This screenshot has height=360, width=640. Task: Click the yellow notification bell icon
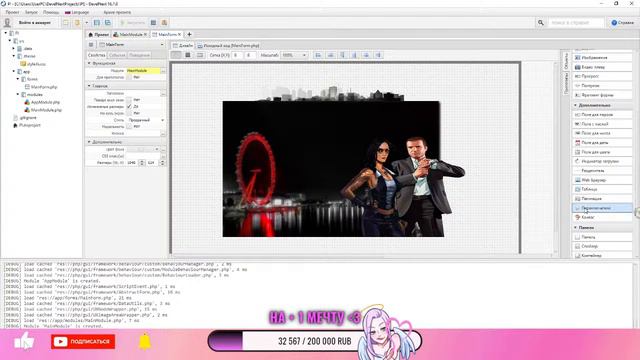point(145,341)
